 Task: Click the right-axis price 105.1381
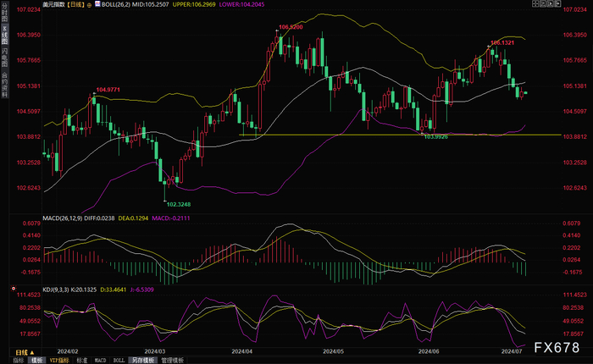pos(575,85)
